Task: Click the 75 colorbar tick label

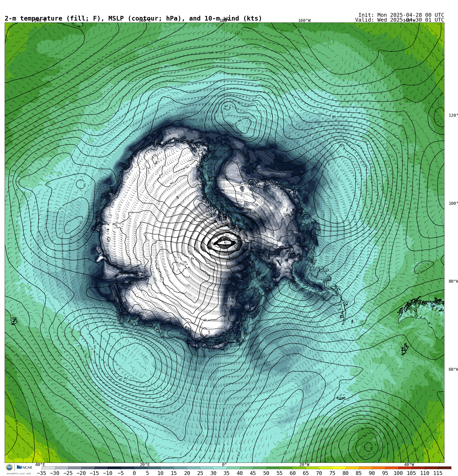Action: (x=332, y=473)
